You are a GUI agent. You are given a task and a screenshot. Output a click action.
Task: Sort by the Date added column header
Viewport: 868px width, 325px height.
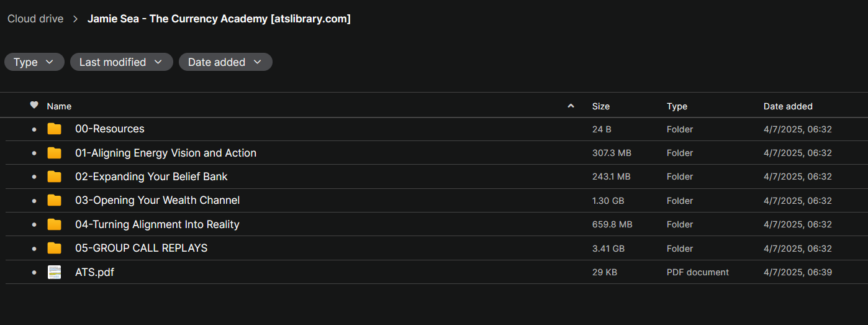(787, 106)
